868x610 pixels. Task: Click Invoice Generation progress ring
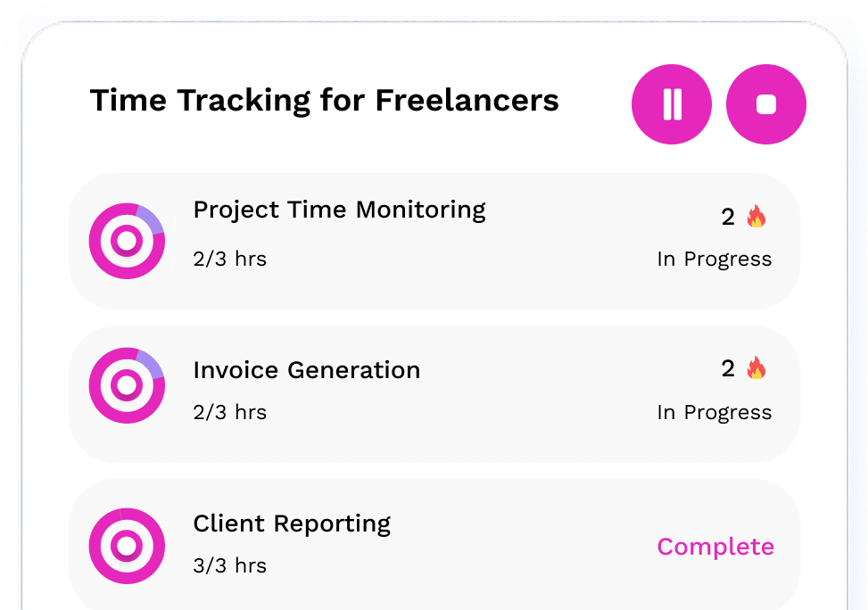[127, 385]
